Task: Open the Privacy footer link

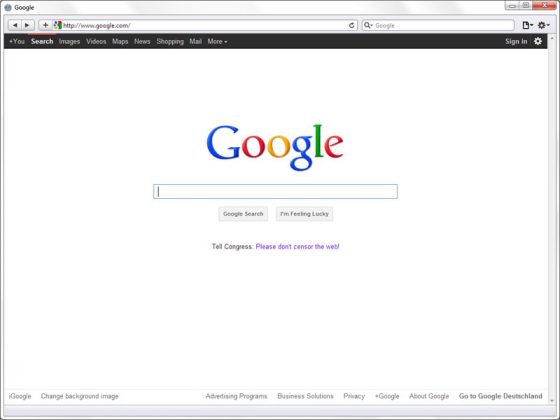Action: (x=354, y=396)
